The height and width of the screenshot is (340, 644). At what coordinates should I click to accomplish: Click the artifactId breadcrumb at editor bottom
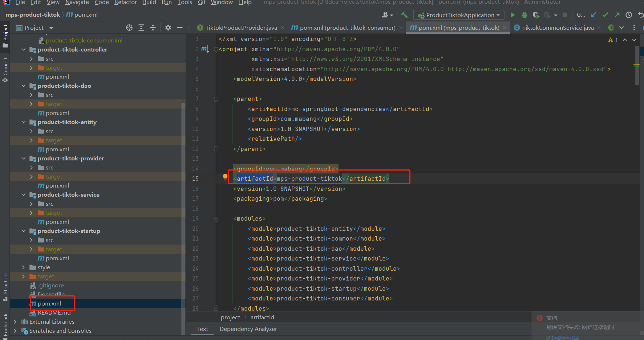pyautogui.click(x=262, y=317)
